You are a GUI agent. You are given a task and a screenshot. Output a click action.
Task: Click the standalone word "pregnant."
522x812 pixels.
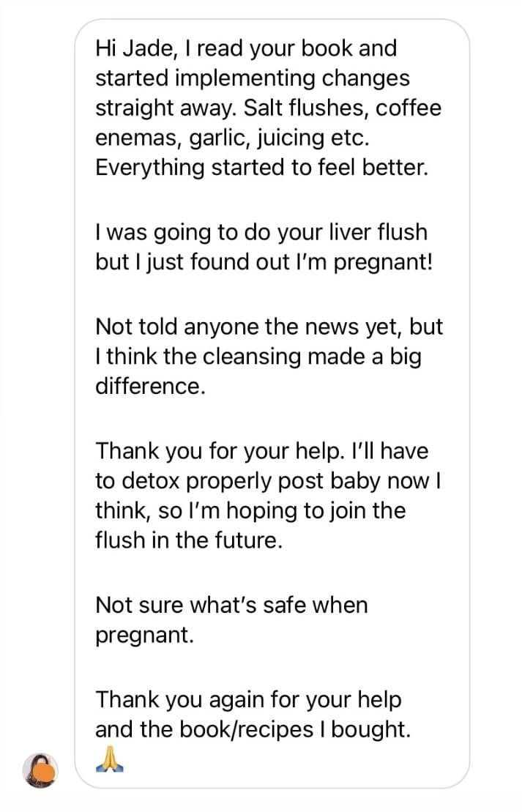pyautogui.click(x=145, y=636)
